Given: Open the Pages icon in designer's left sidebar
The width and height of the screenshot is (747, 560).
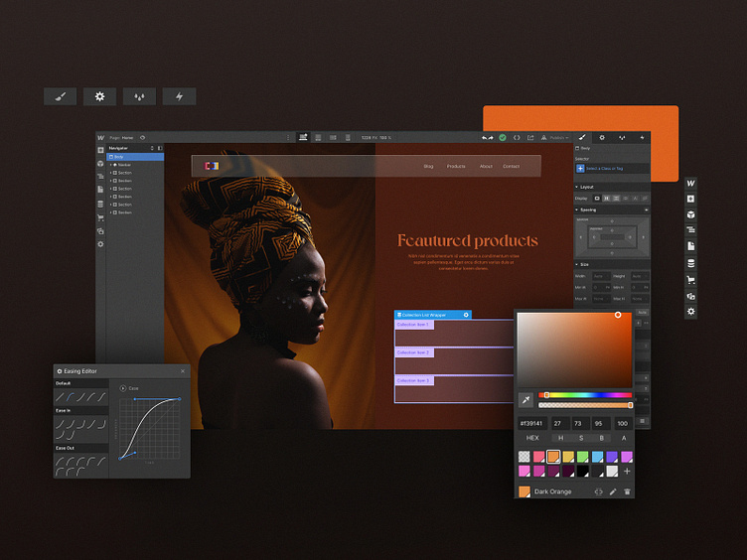Looking at the screenshot, I should point(100,190).
